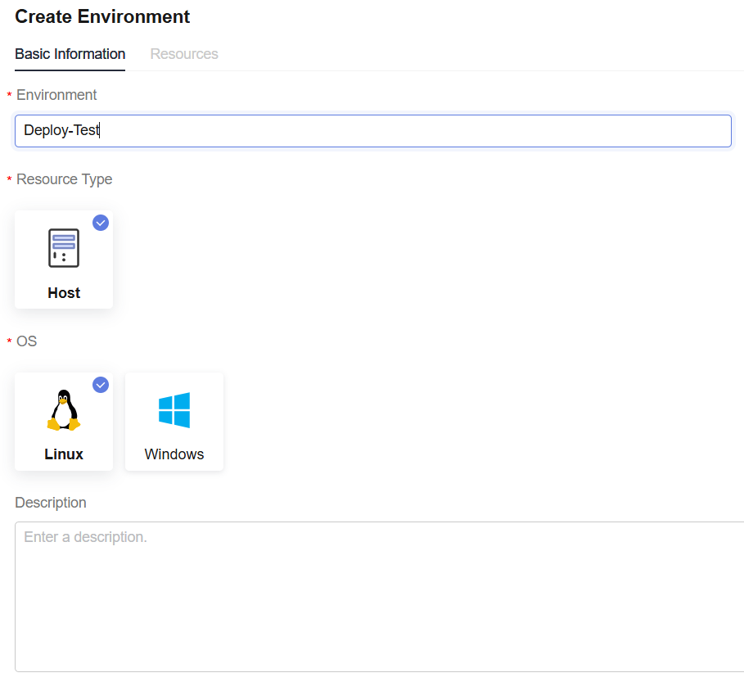Click the Description label

click(51, 503)
